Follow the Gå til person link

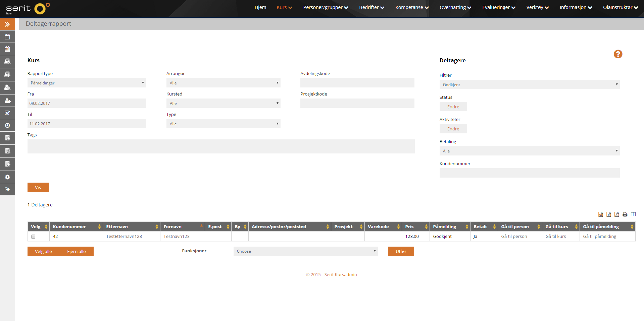[514, 236]
